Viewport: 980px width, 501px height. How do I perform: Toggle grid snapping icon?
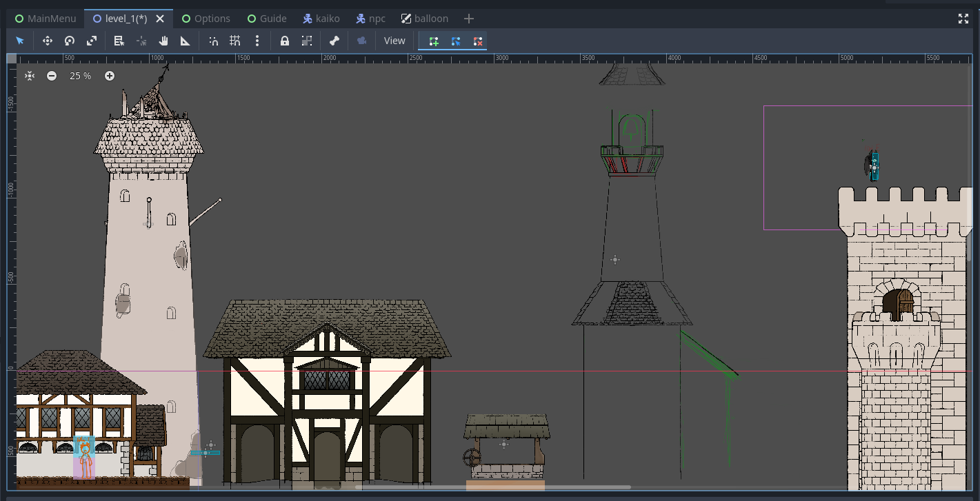point(235,41)
